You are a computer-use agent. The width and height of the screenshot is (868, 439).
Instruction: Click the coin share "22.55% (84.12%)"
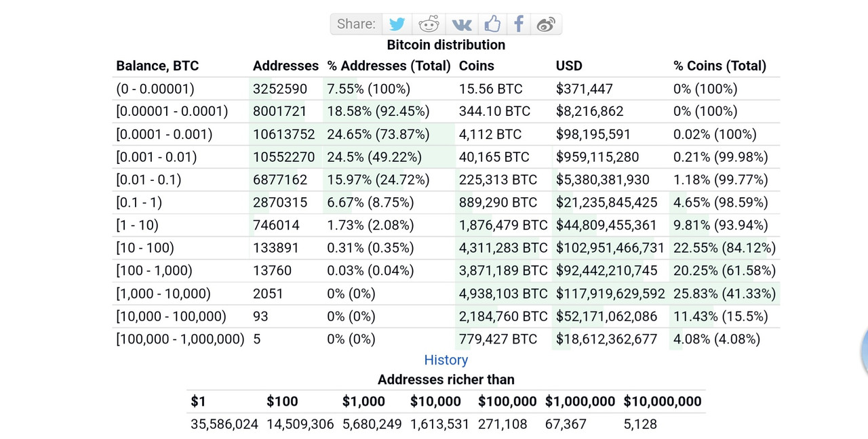[x=725, y=248]
